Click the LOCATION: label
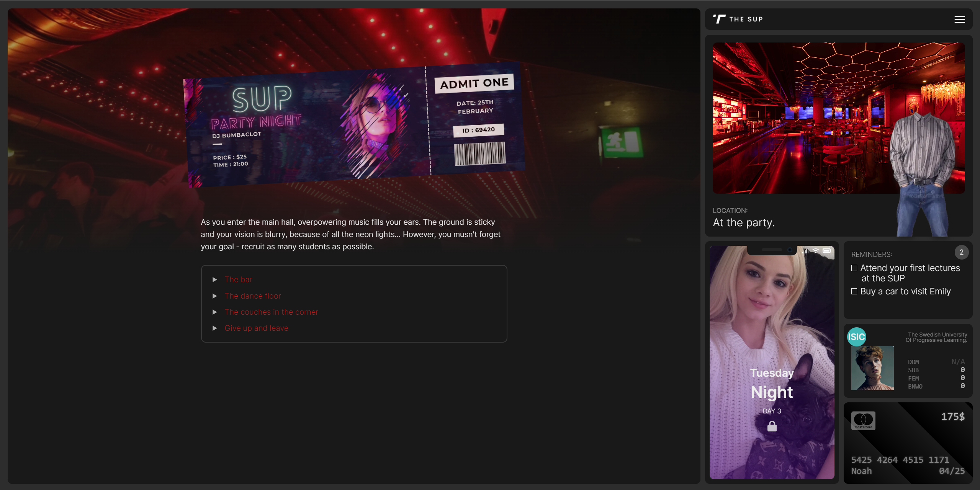 730,211
